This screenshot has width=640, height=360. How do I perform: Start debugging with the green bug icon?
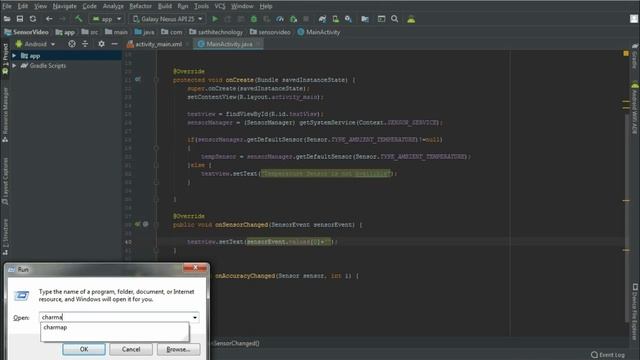click(253, 19)
